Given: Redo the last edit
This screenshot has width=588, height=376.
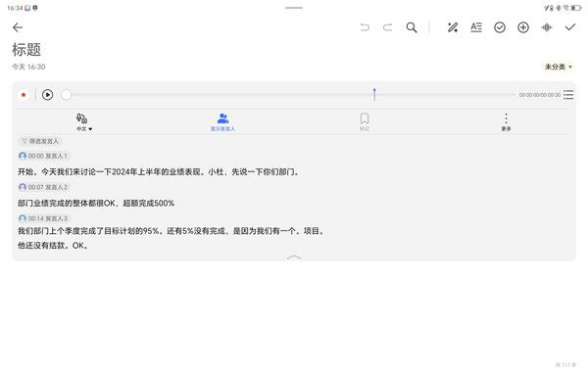Looking at the screenshot, I should [388, 27].
